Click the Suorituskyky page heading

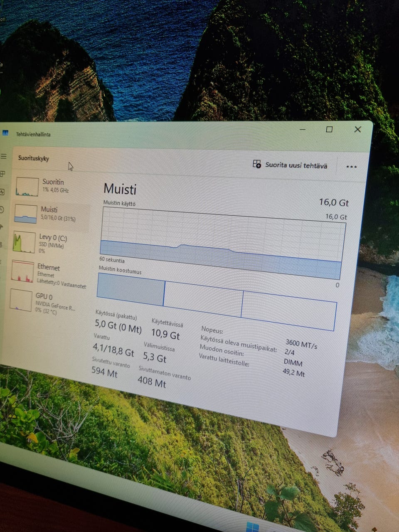pos(34,158)
